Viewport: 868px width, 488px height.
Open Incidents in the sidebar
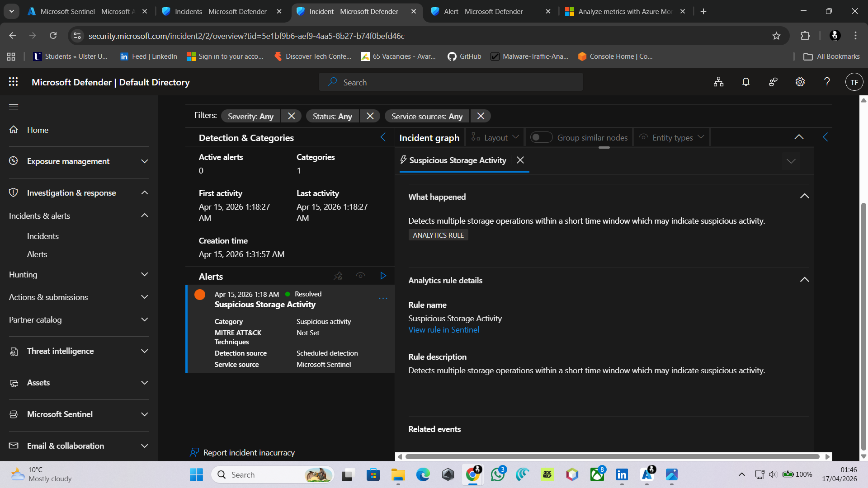click(x=43, y=236)
